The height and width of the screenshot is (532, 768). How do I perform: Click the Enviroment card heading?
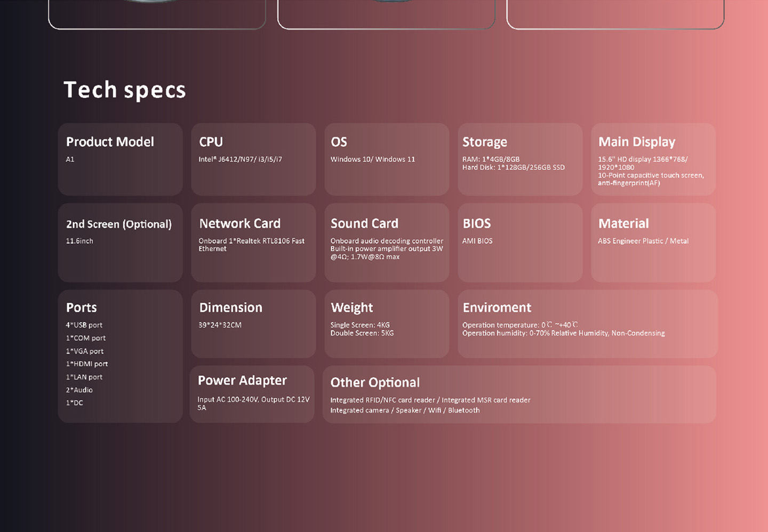tap(497, 308)
